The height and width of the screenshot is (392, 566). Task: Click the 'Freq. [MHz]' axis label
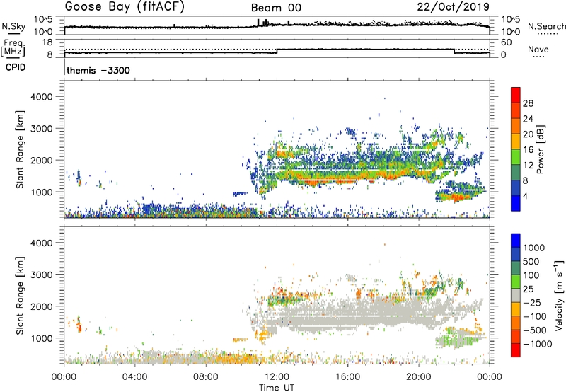pos(13,47)
